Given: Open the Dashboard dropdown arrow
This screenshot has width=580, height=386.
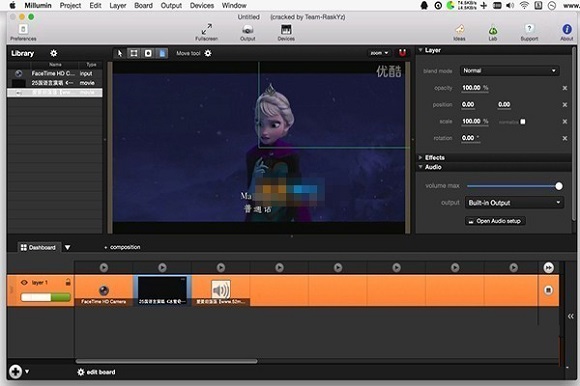Looking at the screenshot, I should [x=68, y=247].
